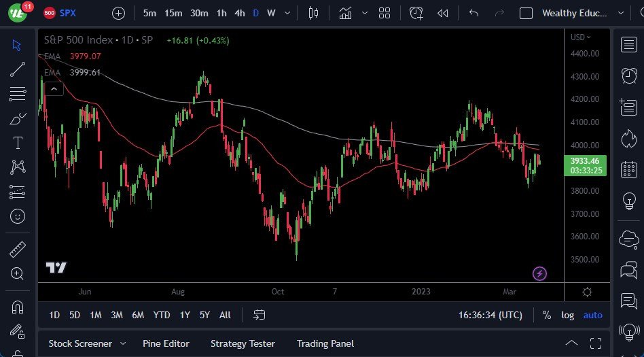Click the current price label 3933.46
644x357 pixels.
[x=584, y=160]
